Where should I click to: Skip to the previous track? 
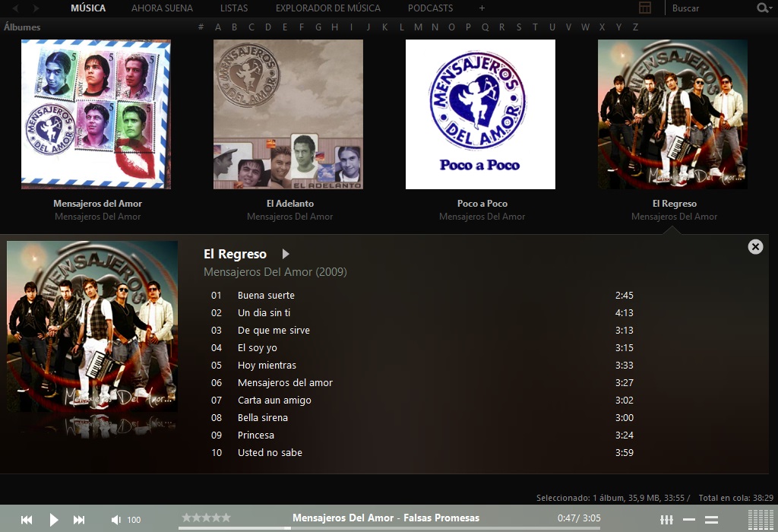click(27, 520)
